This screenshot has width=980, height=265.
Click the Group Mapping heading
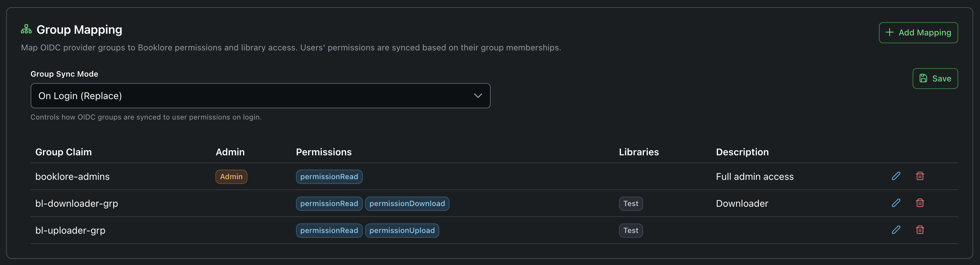(79, 29)
